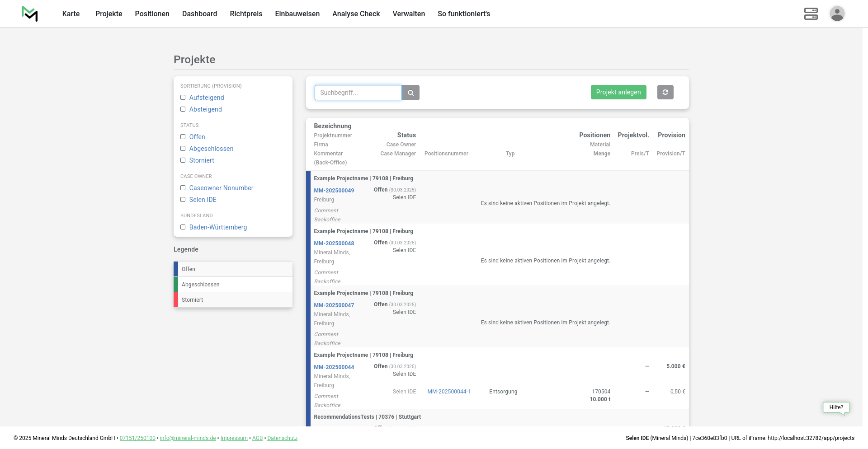The image size is (868, 449).
Task: Focus the Suchbegriff search field
Action: [x=358, y=93]
